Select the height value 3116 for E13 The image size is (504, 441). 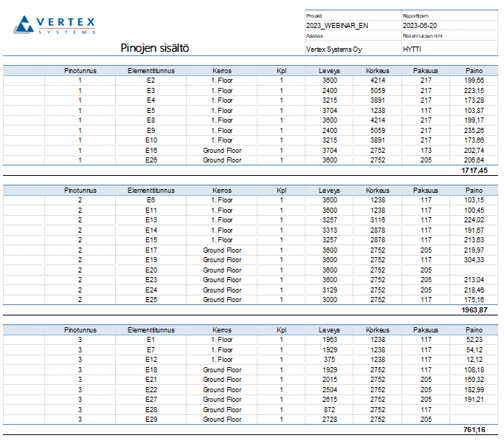pyautogui.click(x=377, y=220)
